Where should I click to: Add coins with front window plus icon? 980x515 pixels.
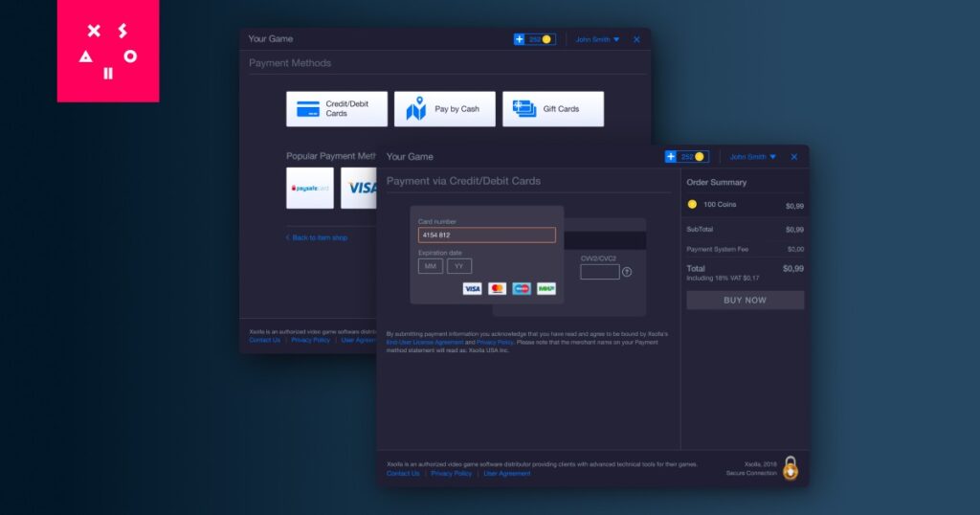671,156
